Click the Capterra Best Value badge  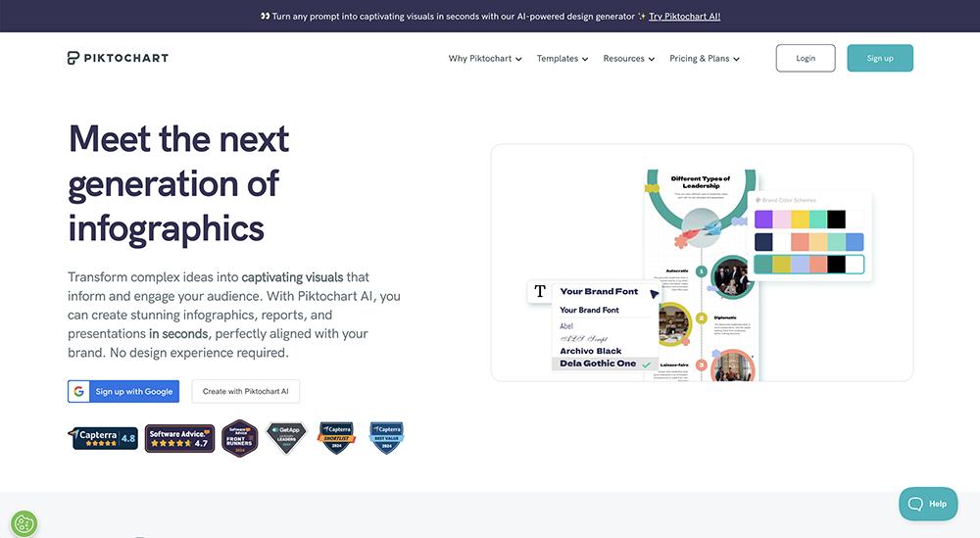[x=386, y=437]
